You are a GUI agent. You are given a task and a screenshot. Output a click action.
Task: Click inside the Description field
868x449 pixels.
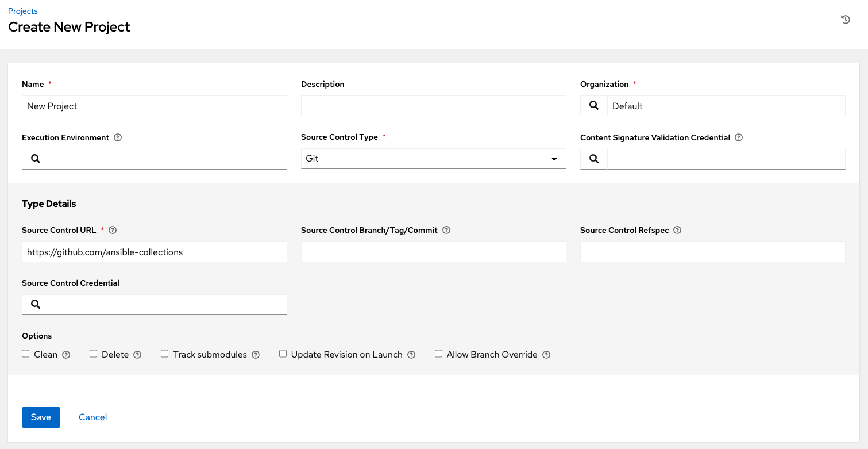pos(433,106)
